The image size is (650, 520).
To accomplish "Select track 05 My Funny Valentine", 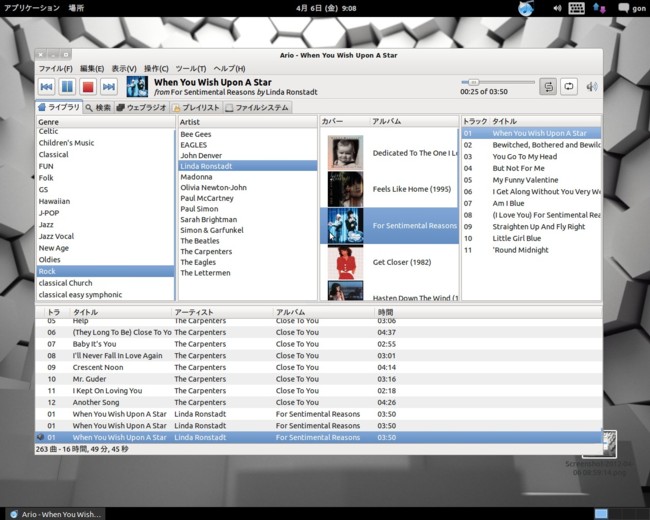I will (531, 180).
